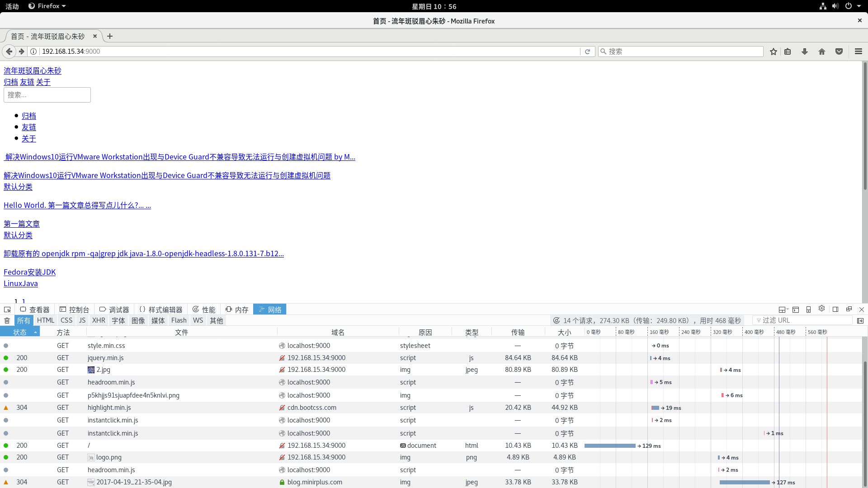Viewport: 868px width, 488px height.
Task: Open the frame selector dropdown in devtools
Action: pyautogui.click(x=783, y=310)
